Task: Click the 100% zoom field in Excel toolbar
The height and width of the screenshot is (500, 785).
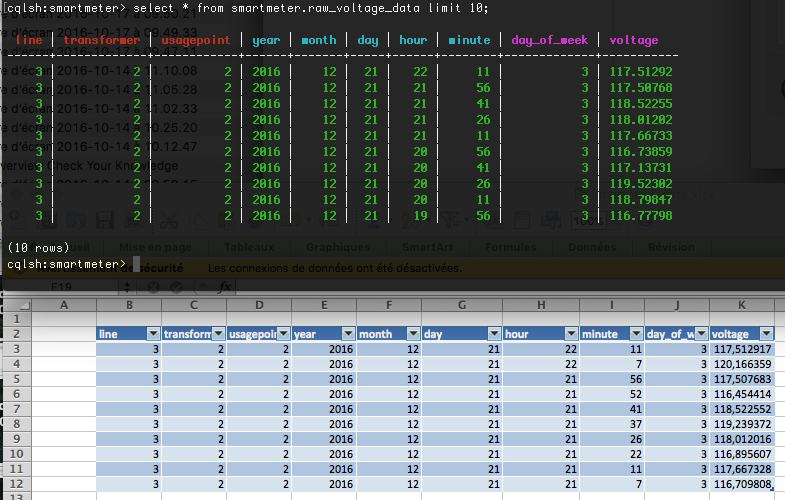Action: (588, 220)
